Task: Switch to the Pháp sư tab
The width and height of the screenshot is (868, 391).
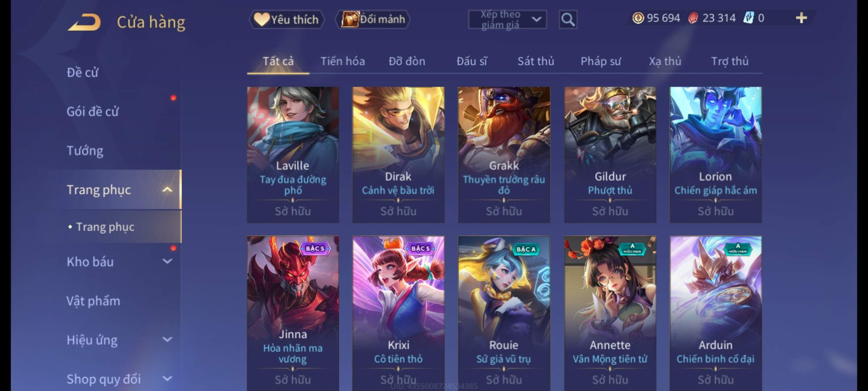Action: (x=601, y=61)
